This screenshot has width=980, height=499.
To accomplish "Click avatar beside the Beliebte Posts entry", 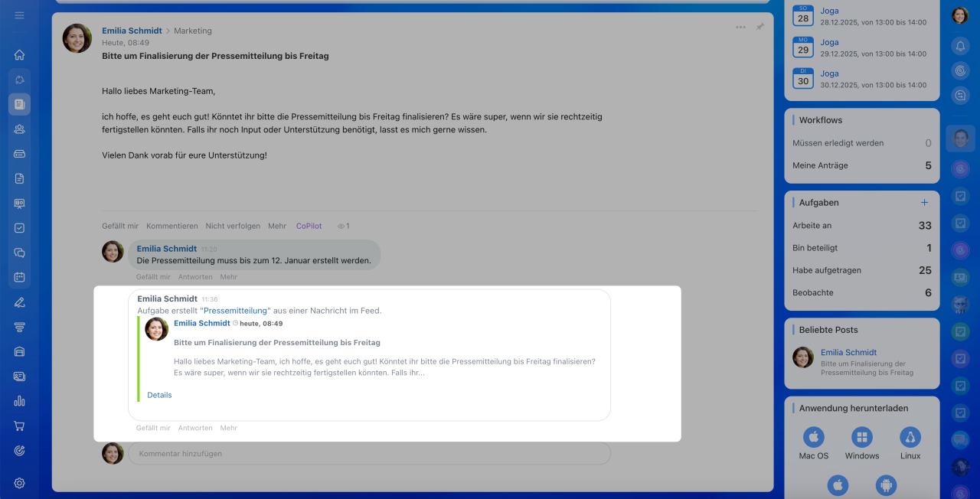I will point(803,357).
